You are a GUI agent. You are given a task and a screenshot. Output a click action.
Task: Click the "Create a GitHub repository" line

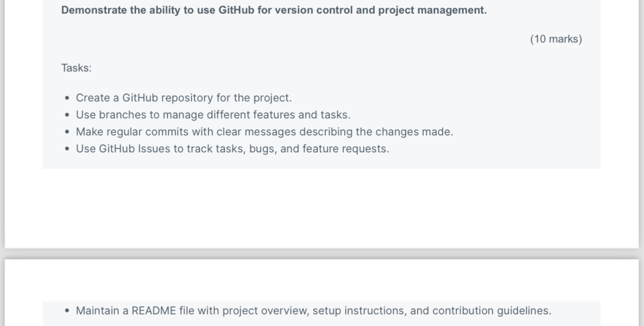[184, 98]
